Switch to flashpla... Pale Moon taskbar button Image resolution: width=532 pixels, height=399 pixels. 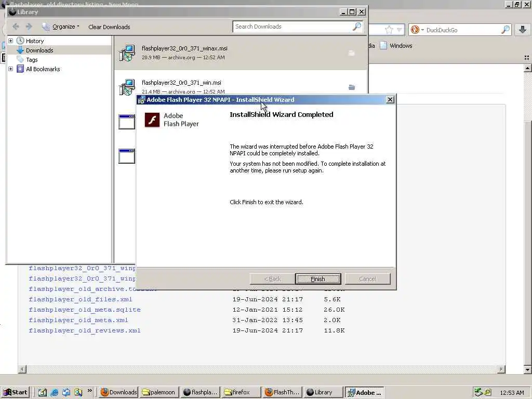[200, 392]
